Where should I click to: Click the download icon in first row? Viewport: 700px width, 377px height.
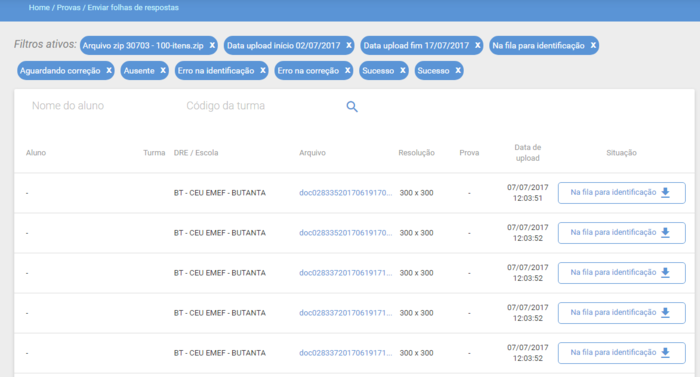click(665, 193)
